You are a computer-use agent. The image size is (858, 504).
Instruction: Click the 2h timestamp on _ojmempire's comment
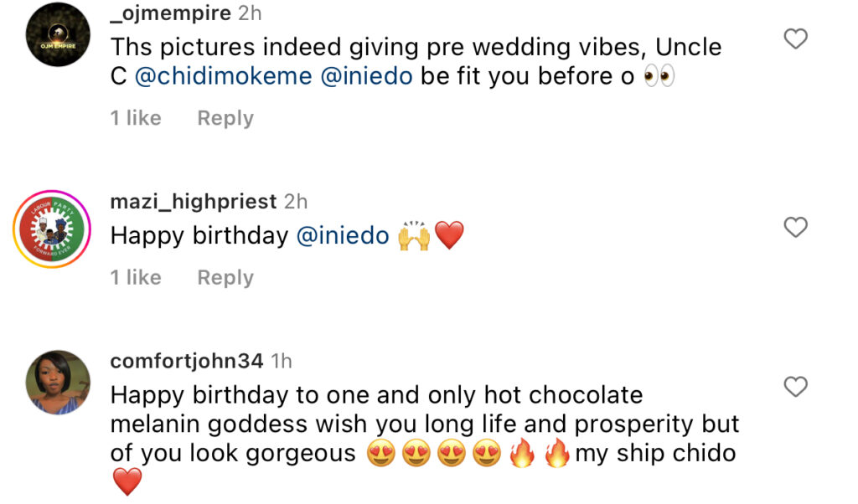(250, 13)
